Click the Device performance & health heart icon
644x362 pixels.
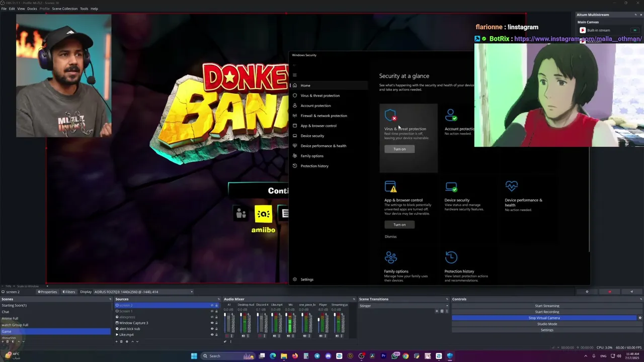(x=511, y=187)
